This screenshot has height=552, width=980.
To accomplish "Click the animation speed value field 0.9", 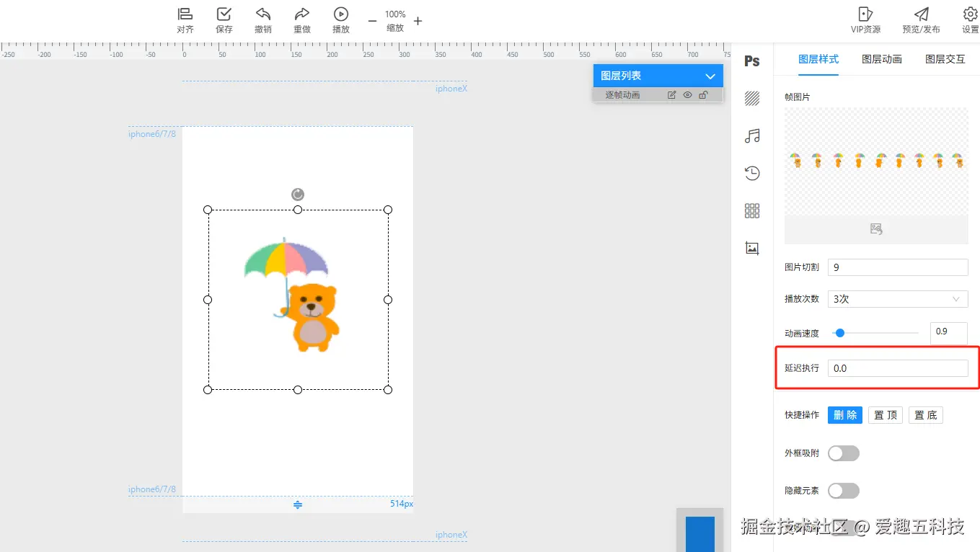I will pos(948,333).
